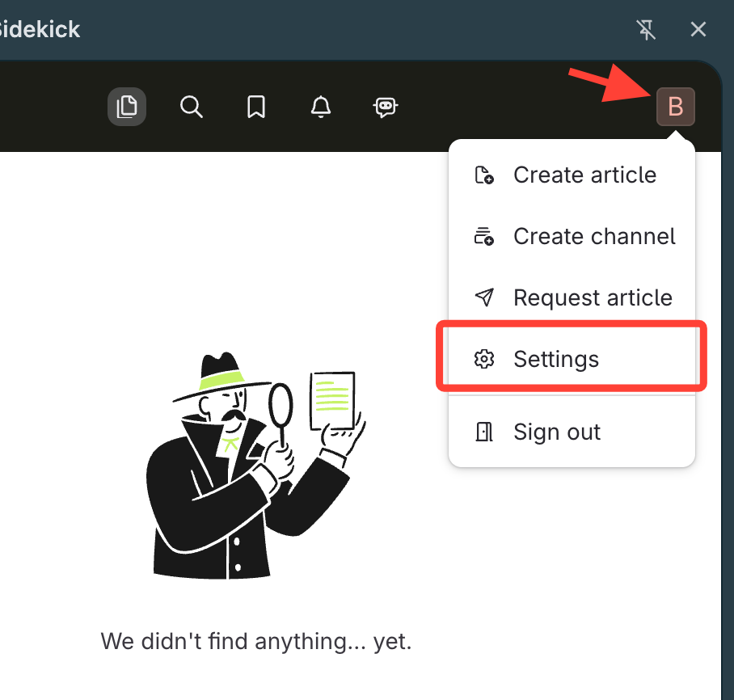
Task: Close the Sidekick panel with the X
Action: 698,30
